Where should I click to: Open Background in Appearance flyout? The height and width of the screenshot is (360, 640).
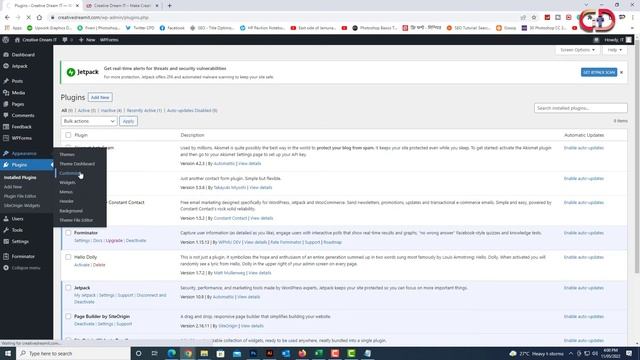tap(71, 211)
